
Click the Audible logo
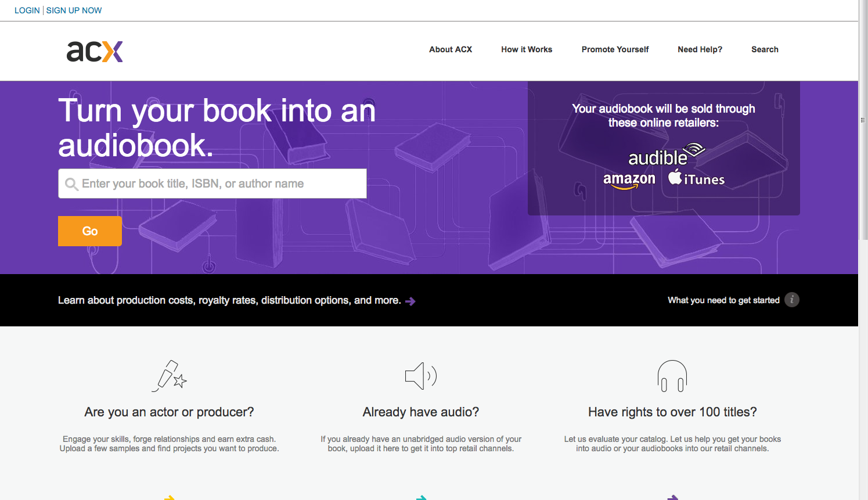[x=667, y=155]
